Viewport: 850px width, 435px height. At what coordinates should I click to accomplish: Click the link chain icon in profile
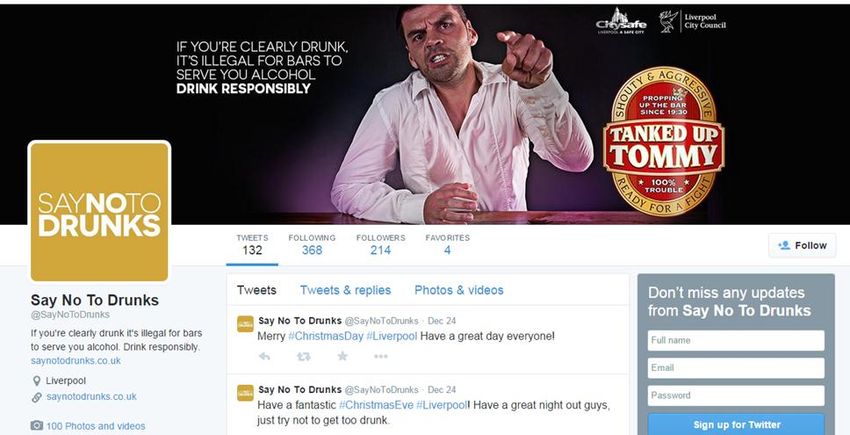(36, 397)
